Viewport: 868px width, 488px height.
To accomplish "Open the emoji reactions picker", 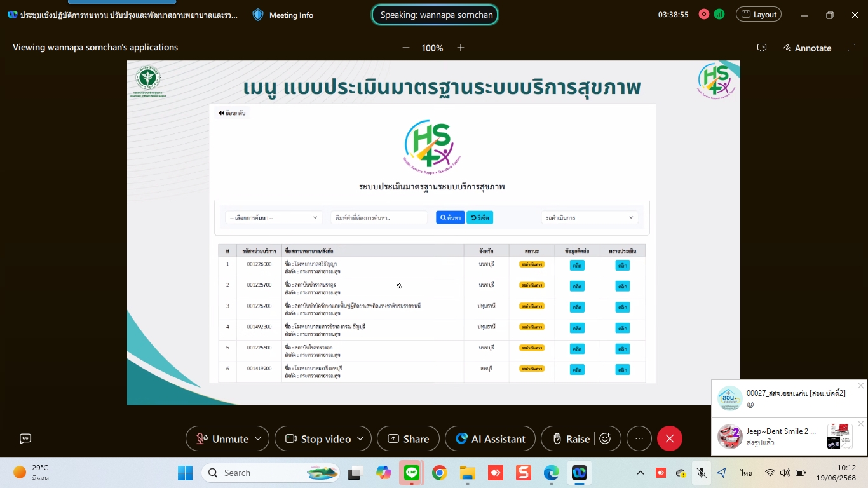I will 606,438.
